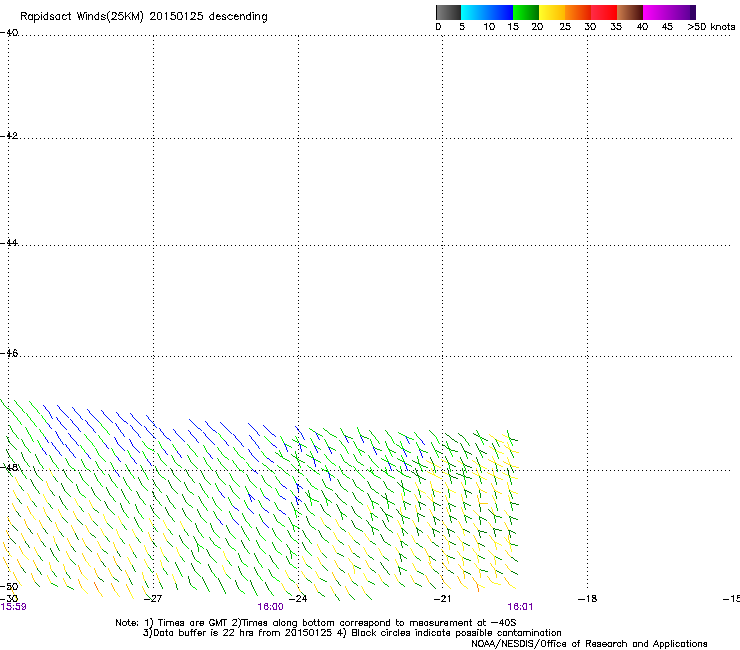Click the 'NOAA/NESDIS/Office of Research and Applications' credit
The height and width of the screenshot is (650, 740).
pyautogui.click(x=589, y=644)
